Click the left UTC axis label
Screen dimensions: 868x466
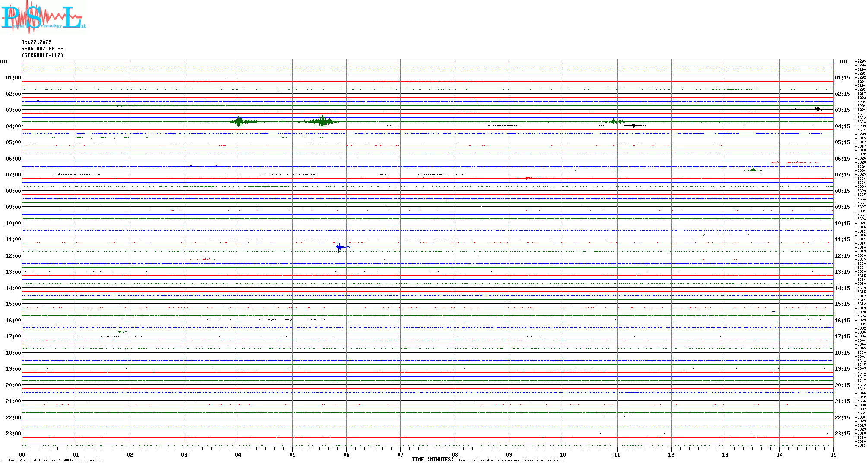click(x=4, y=62)
